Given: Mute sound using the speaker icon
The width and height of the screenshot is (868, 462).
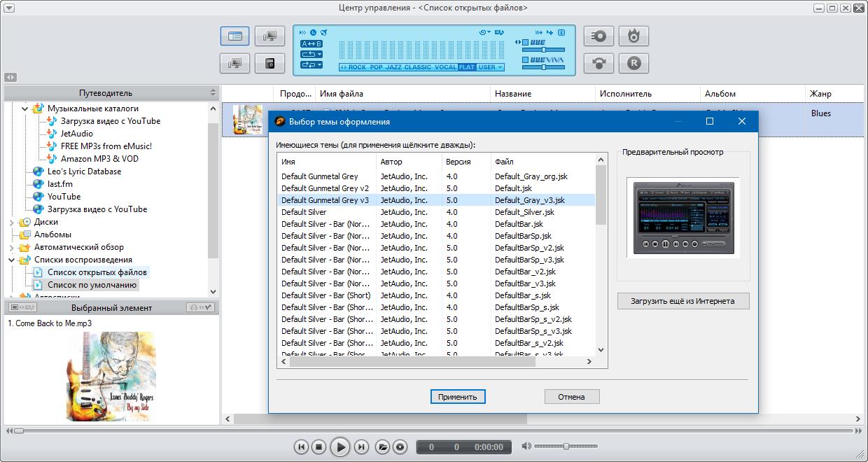Looking at the screenshot, I should 526,447.
